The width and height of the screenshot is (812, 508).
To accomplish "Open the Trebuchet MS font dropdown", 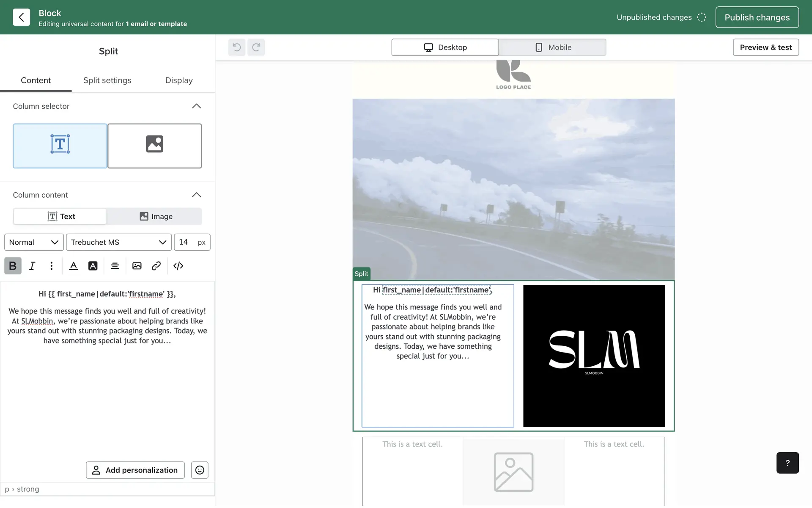I will point(118,242).
